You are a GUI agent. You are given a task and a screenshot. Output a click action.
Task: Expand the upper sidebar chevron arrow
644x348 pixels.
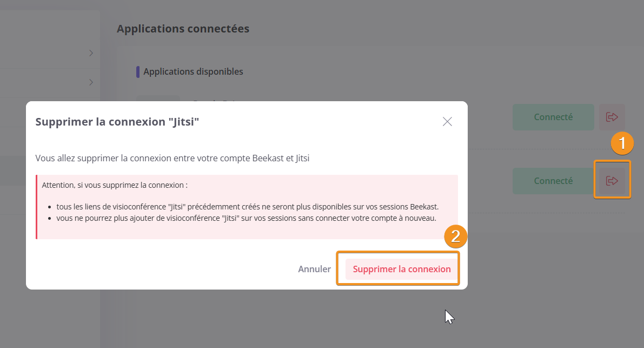[x=91, y=53]
